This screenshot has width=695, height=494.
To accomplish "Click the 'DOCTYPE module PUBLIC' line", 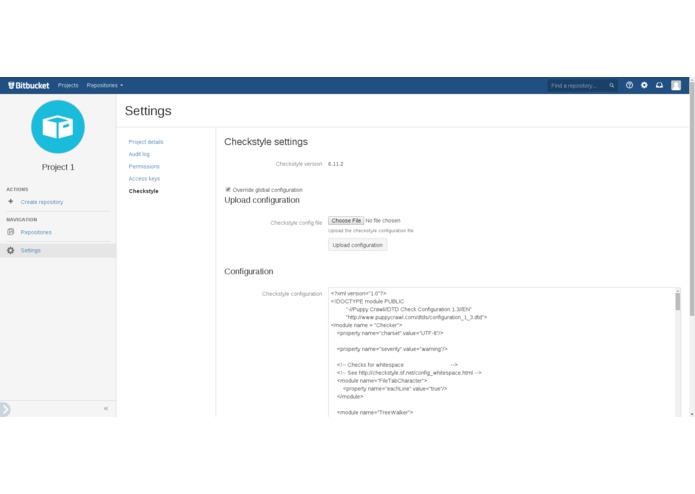I will pyautogui.click(x=367, y=301).
